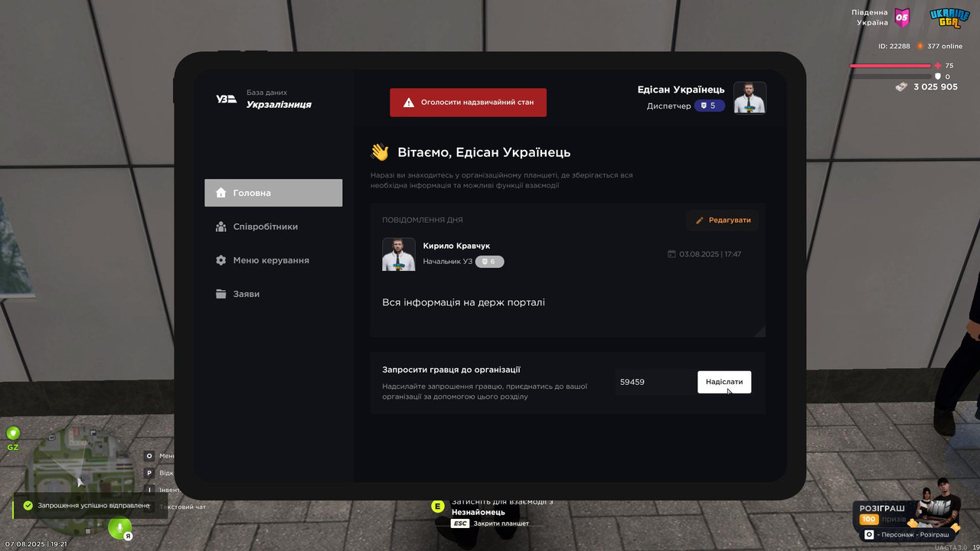
Task: Click the calendar icon next to 03.08.2025
Action: (671, 254)
